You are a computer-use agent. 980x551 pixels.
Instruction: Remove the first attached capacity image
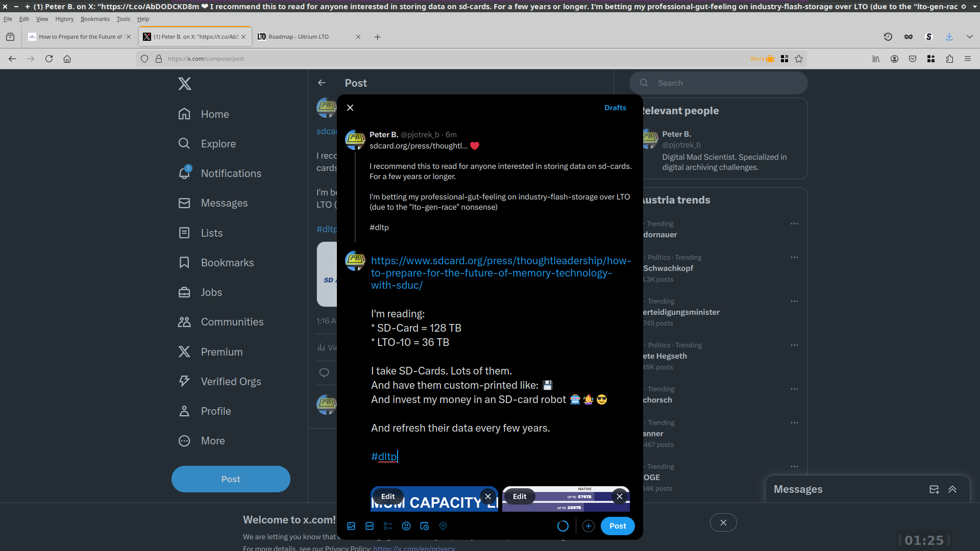pyautogui.click(x=488, y=496)
